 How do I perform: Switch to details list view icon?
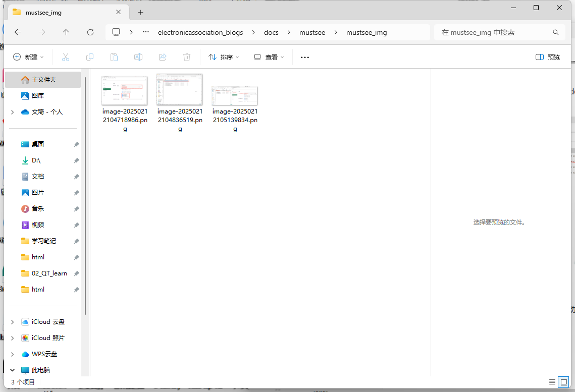pyautogui.click(x=552, y=382)
